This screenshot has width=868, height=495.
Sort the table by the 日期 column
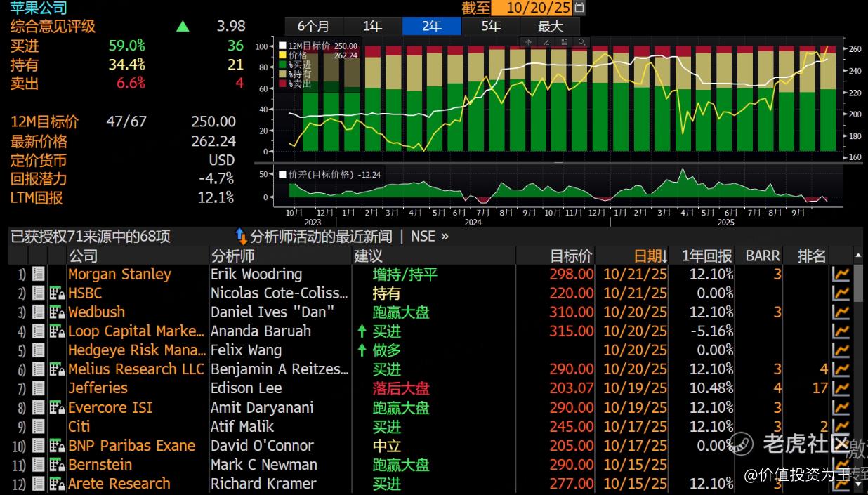pyautogui.click(x=651, y=256)
